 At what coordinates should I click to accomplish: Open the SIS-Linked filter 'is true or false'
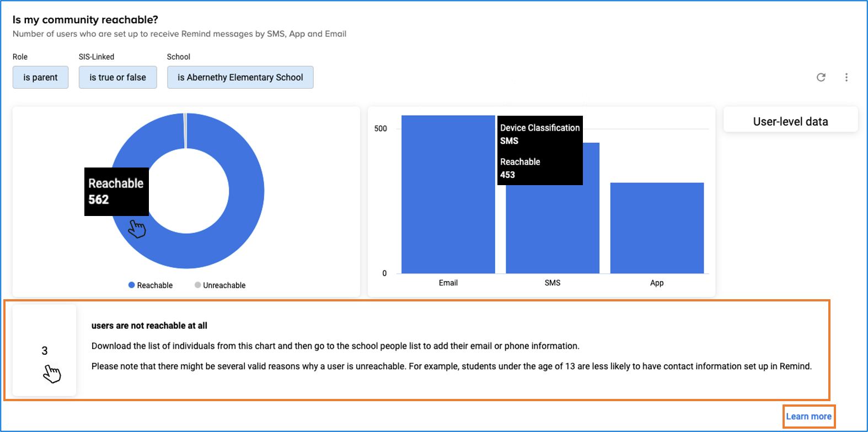pyautogui.click(x=118, y=77)
